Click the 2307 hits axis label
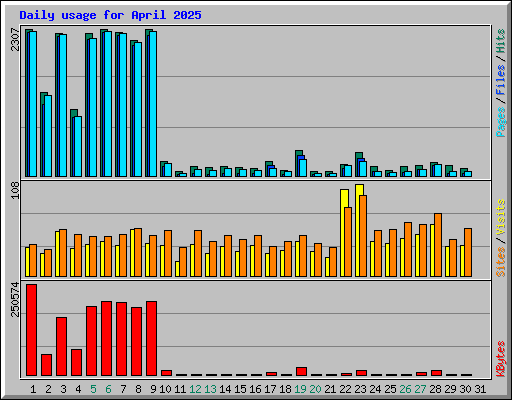Image resolution: width=512 pixels, height=400 pixels. click(15, 39)
